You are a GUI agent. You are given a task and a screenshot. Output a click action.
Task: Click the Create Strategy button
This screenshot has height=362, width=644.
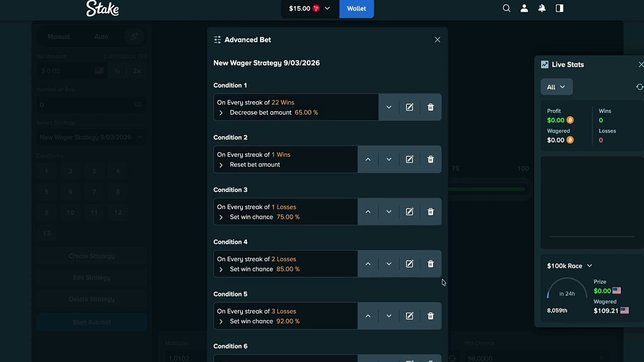[92, 256]
